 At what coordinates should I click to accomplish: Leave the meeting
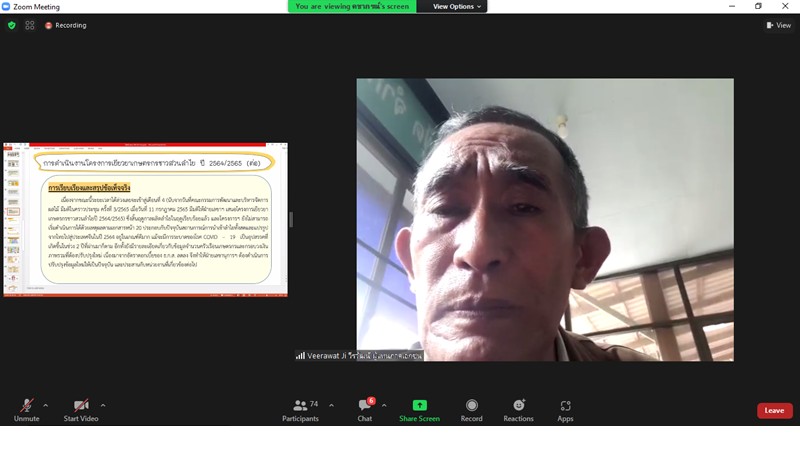coord(774,411)
